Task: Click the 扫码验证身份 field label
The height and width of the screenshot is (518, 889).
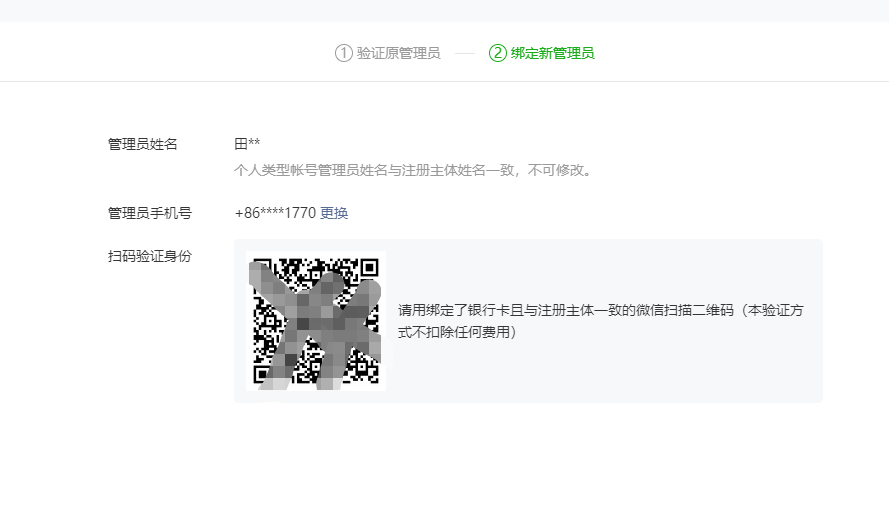Action: [150, 256]
